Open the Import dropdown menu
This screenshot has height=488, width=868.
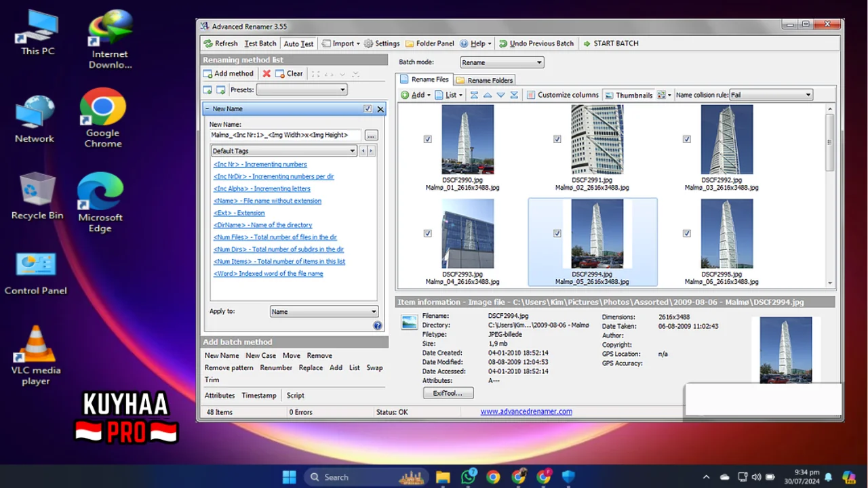click(340, 43)
